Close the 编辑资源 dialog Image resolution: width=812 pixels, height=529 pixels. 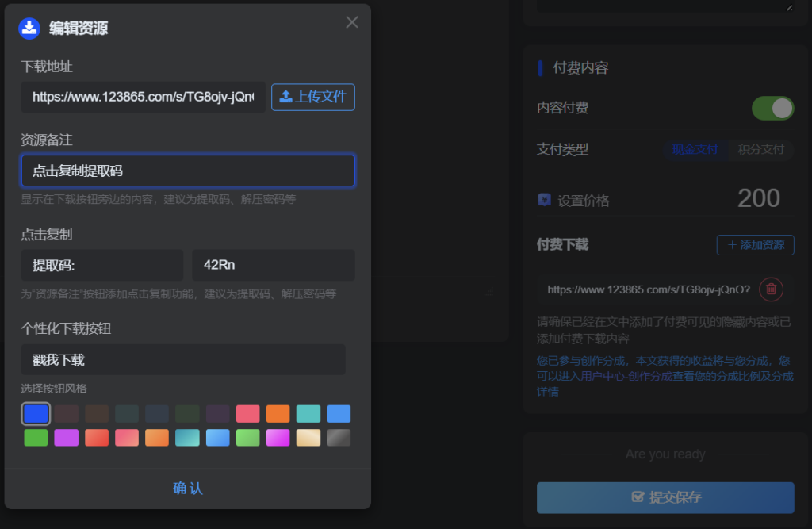[x=352, y=22]
